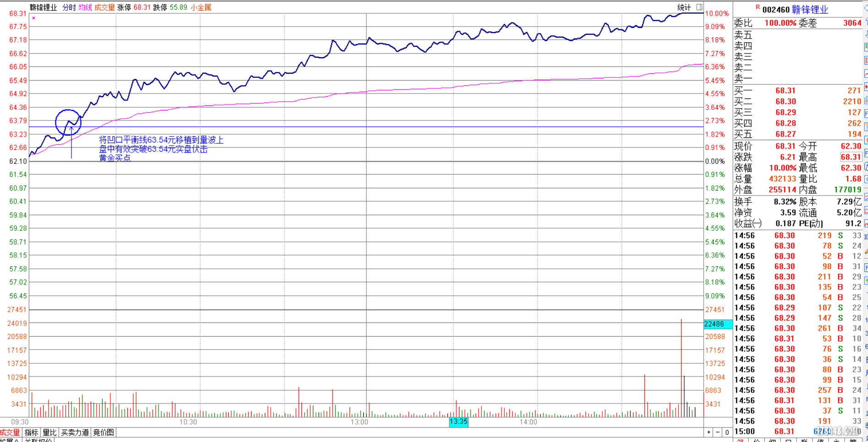Image resolution: width=868 pixels, height=442 pixels.
Task: Click the 股本 7.29亿 value
Action: (x=849, y=202)
